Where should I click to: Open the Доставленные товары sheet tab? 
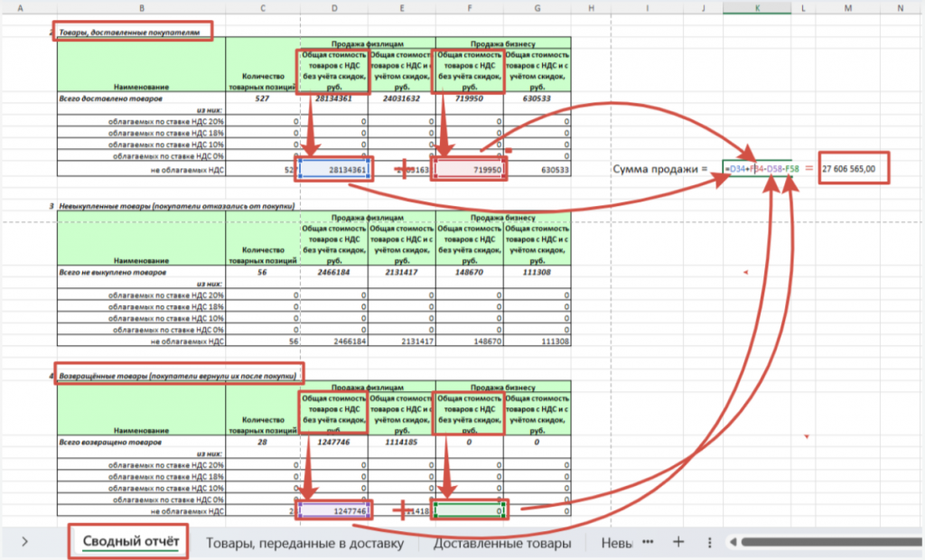pyautogui.click(x=501, y=543)
